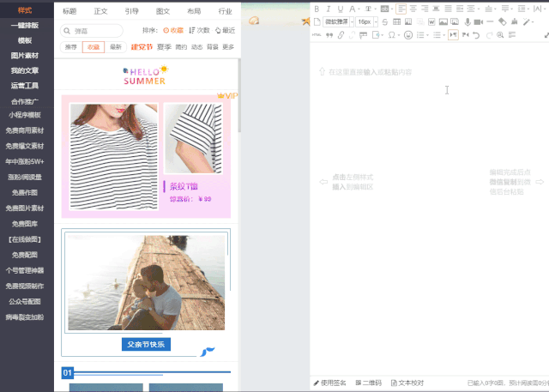Switch to the 图文 tab
The width and height of the screenshot is (549, 392).
163,12
